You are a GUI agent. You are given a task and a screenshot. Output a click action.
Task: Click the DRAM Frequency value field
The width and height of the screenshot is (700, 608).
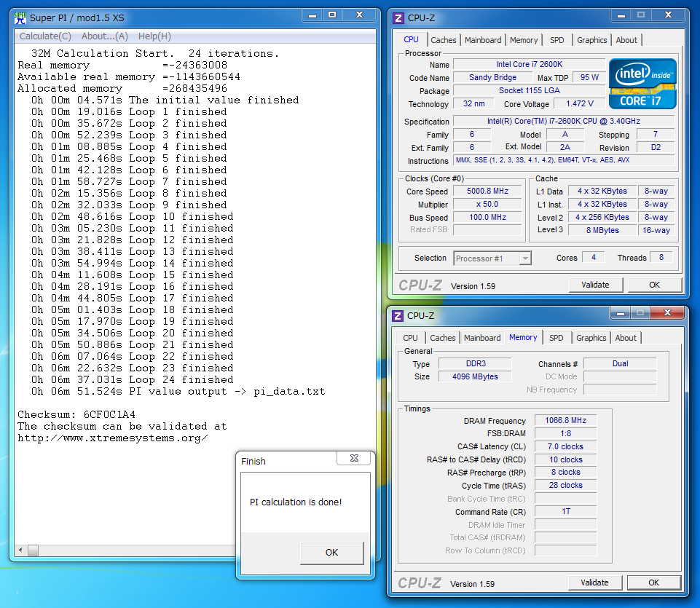[565, 421]
